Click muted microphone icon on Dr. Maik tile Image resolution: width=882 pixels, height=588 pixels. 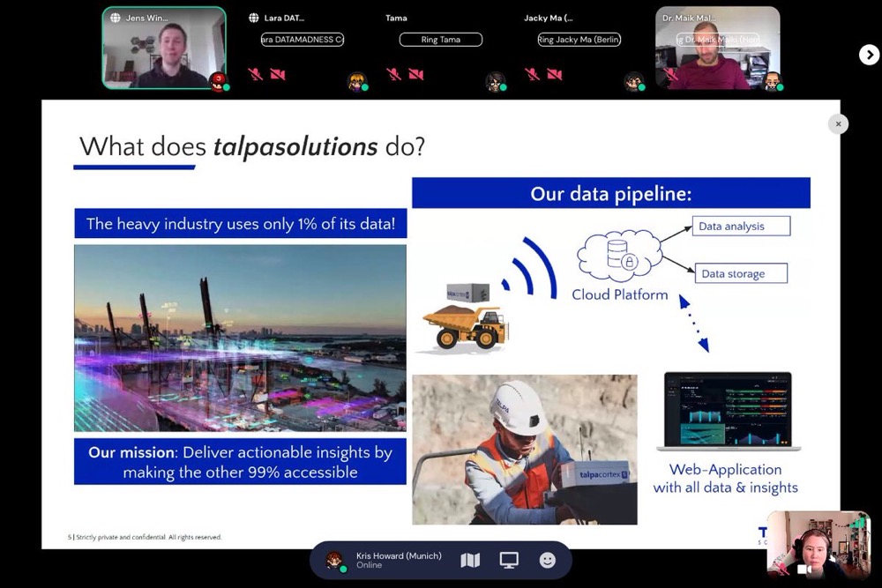(x=670, y=75)
